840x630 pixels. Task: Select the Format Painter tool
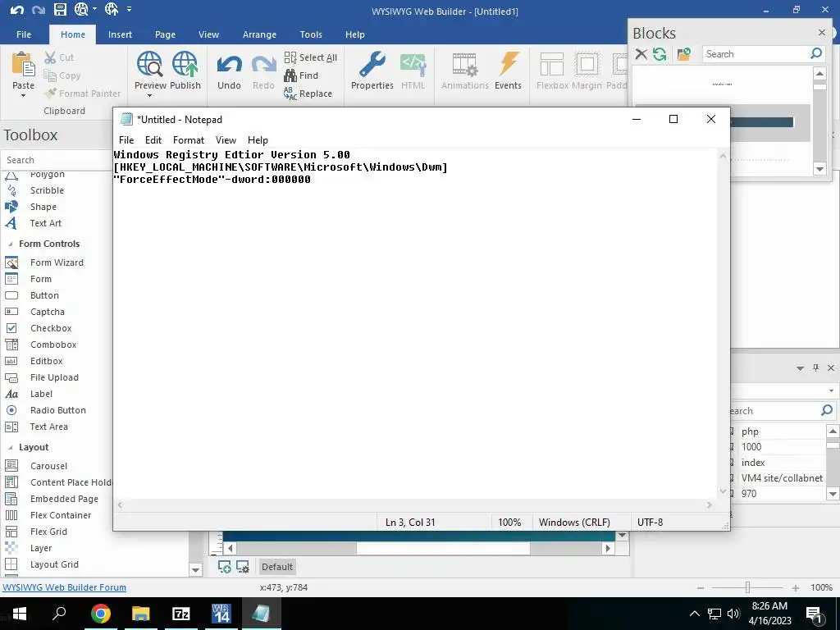click(x=83, y=94)
